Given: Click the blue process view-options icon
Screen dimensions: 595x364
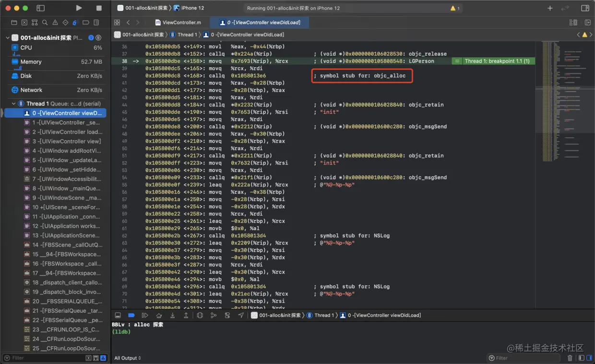Looking at the screenshot, I should coord(91,37).
